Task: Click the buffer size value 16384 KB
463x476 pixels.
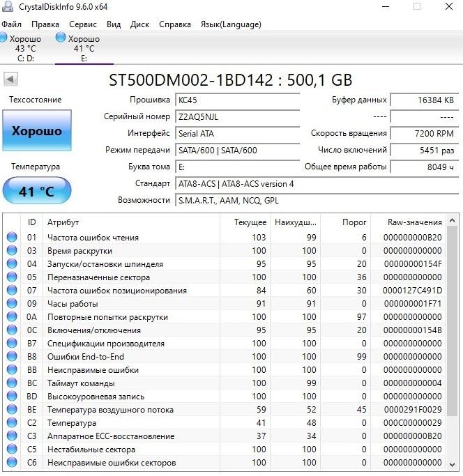Action: [x=425, y=100]
